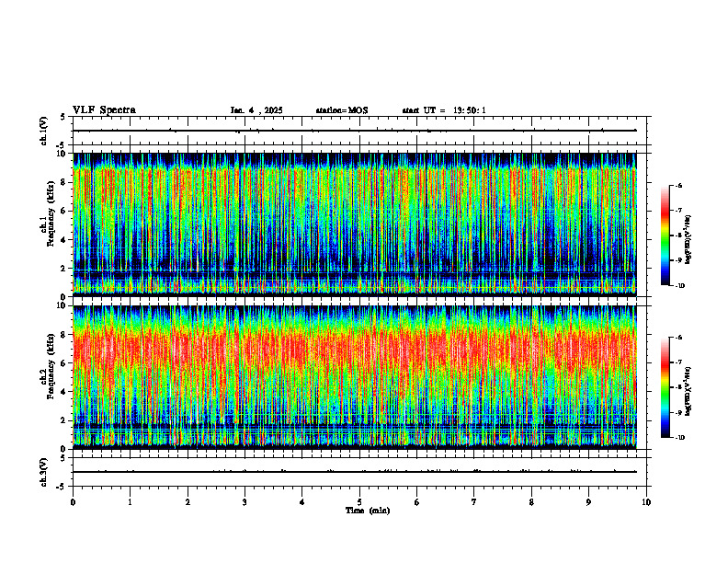Click the time-axis tick label "10" at bottom right
This screenshot has width=728, height=563.
pos(646,502)
